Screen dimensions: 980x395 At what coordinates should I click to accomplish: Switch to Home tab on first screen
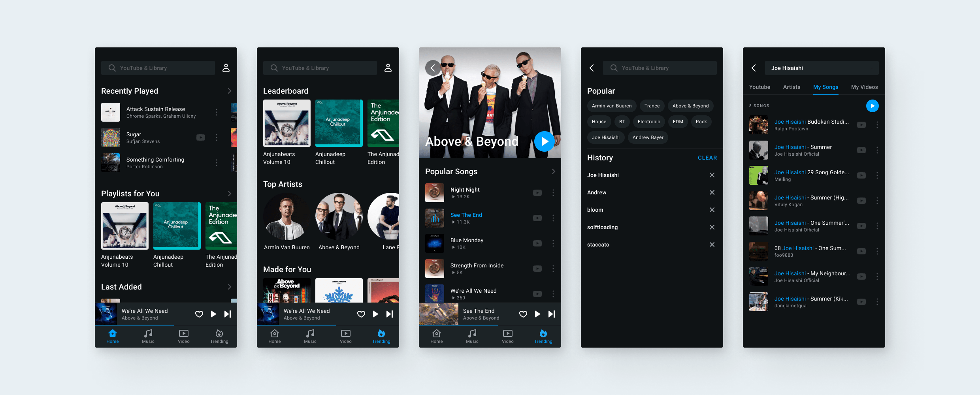click(x=113, y=337)
